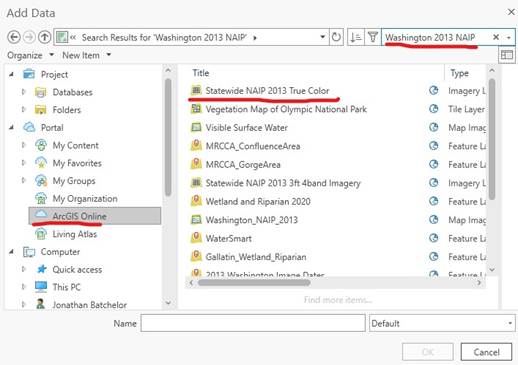Viewport: 518px width, 365px height.
Task: Select Gallatin_Wetland_Riparian feature layer
Action: [x=256, y=257]
